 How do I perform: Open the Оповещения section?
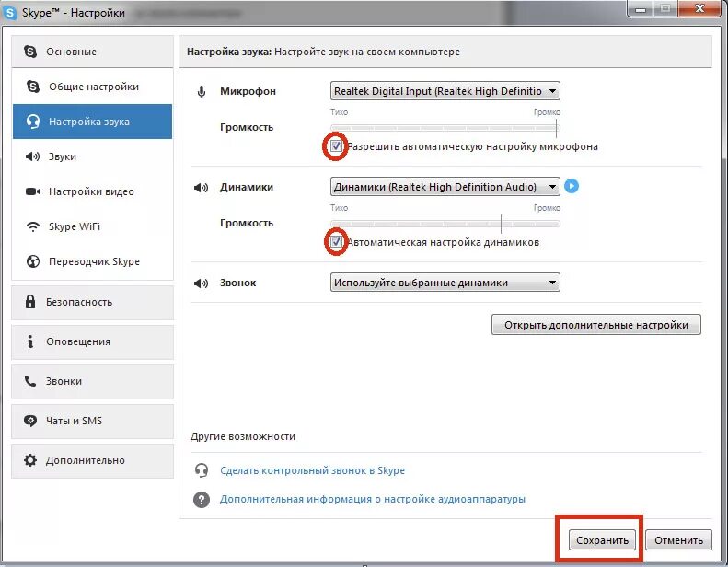click(92, 341)
